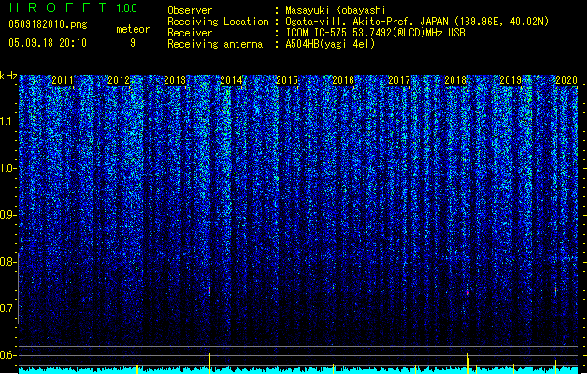Select the ICOM IC-575 receiver description
The height and width of the screenshot is (374, 588).
pyautogui.click(x=375, y=33)
